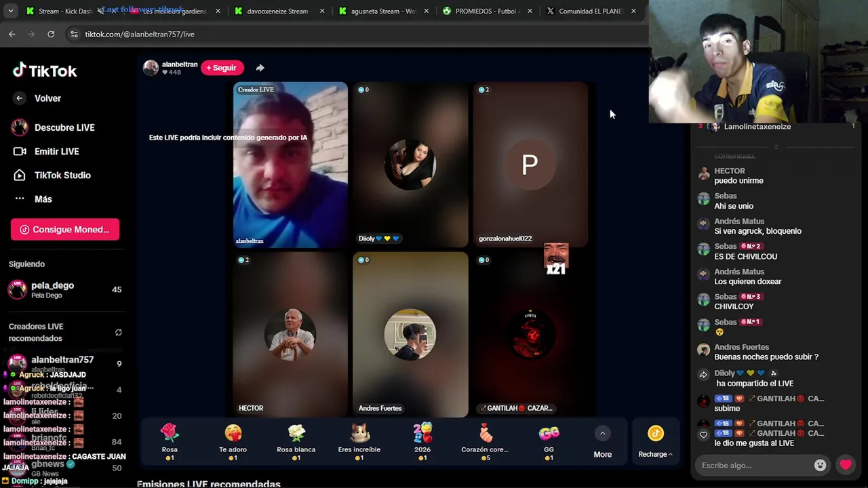Send the Corazón coreano gift

click(x=485, y=441)
